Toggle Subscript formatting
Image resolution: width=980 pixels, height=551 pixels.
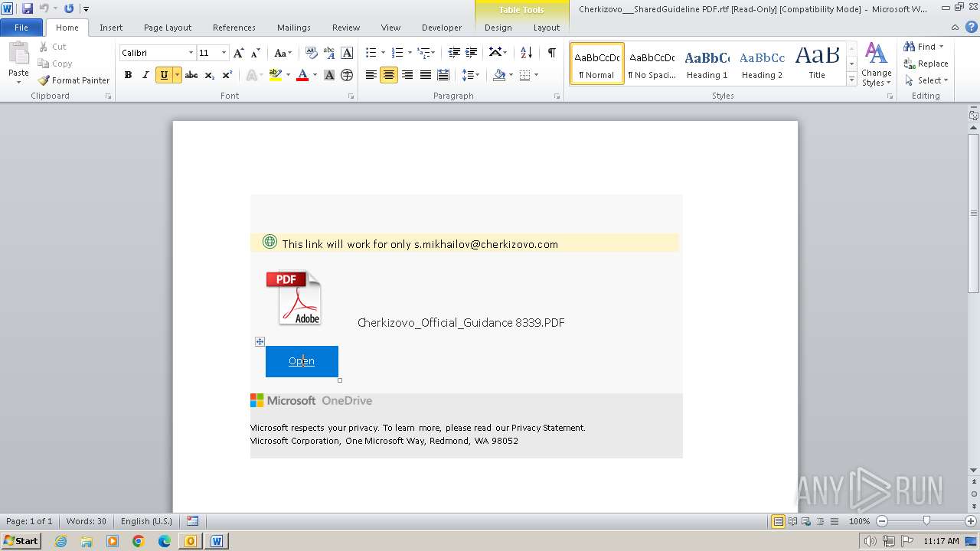pyautogui.click(x=210, y=75)
